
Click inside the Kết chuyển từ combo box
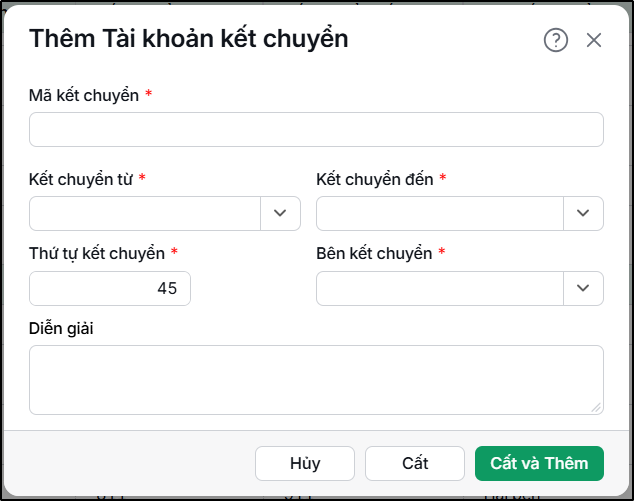145,213
